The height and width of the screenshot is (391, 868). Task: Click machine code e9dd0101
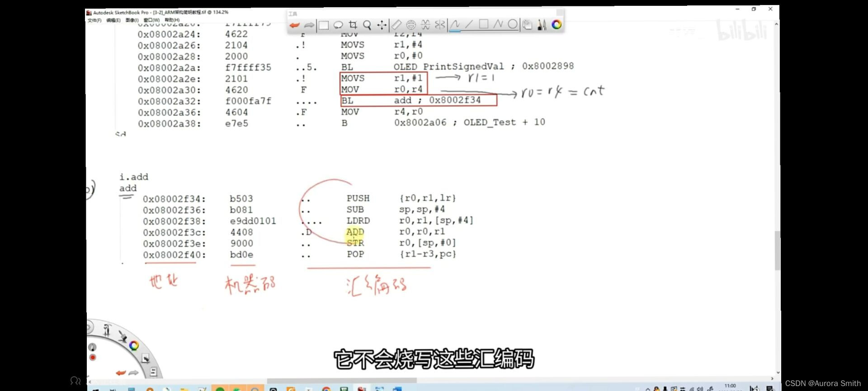pyautogui.click(x=253, y=221)
